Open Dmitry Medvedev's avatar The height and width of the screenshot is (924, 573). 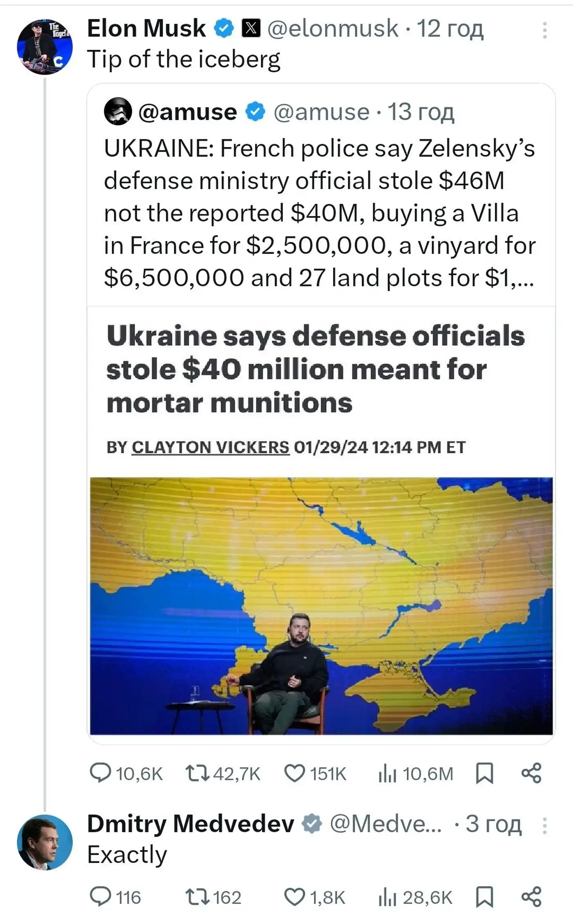click(45, 842)
